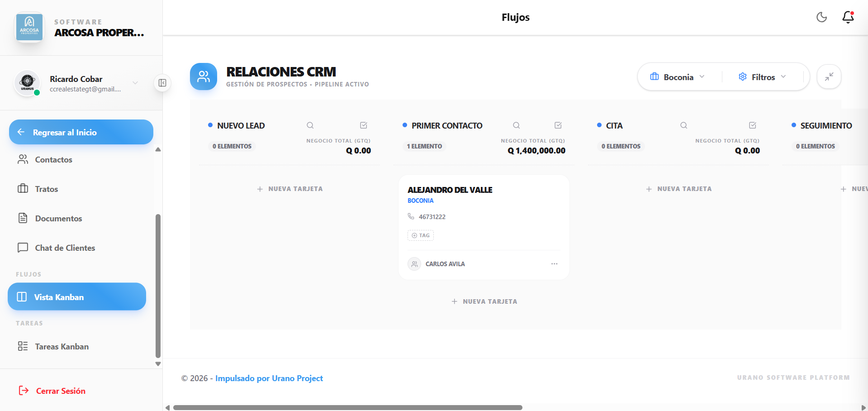Collapse the sidebar using the panel icon

[162, 83]
